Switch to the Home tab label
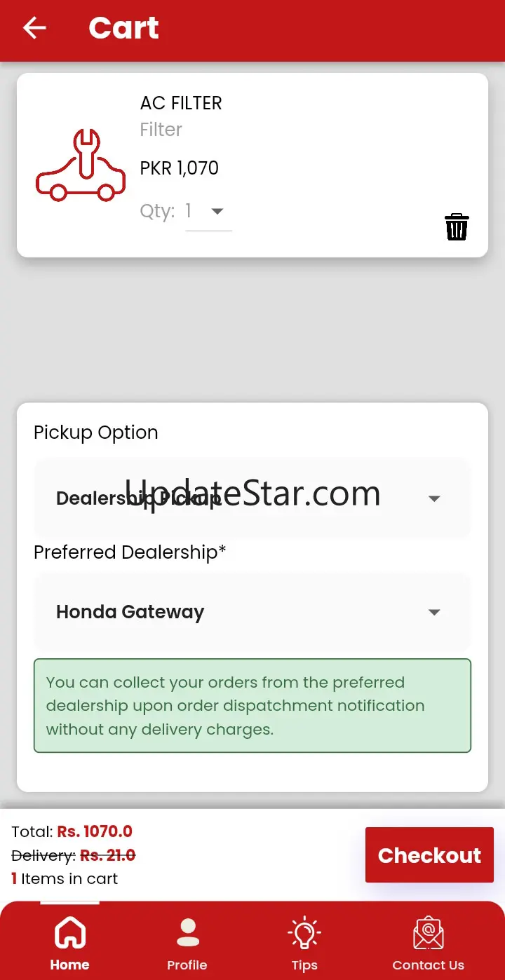The width and height of the screenshot is (505, 980). click(69, 965)
